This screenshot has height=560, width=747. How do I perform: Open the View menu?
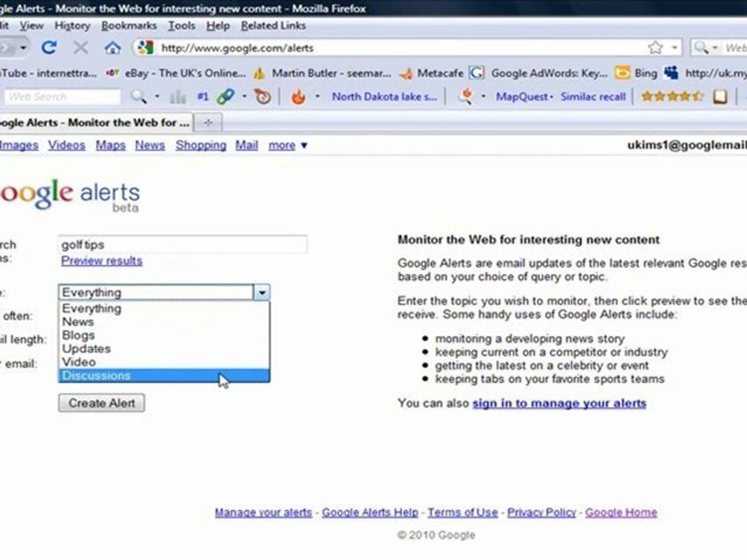(32, 25)
